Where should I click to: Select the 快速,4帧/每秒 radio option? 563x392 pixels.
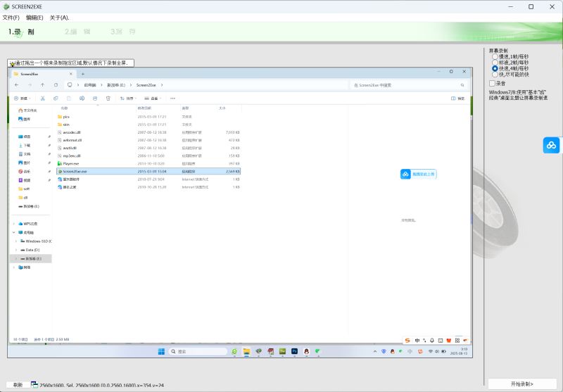click(x=495, y=68)
